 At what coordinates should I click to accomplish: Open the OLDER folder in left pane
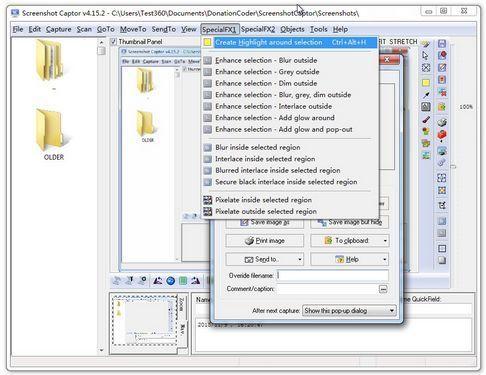[x=53, y=134]
